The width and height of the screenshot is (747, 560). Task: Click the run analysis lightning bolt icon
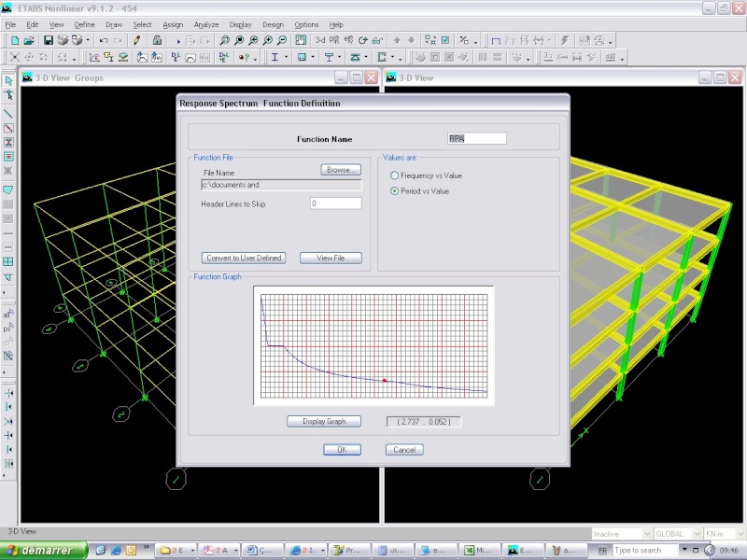pyautogui.click(x=565, y=41)
